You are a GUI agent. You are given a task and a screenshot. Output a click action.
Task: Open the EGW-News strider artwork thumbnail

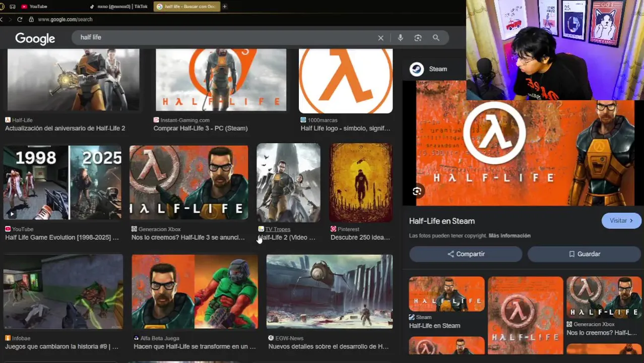[330, 291]
